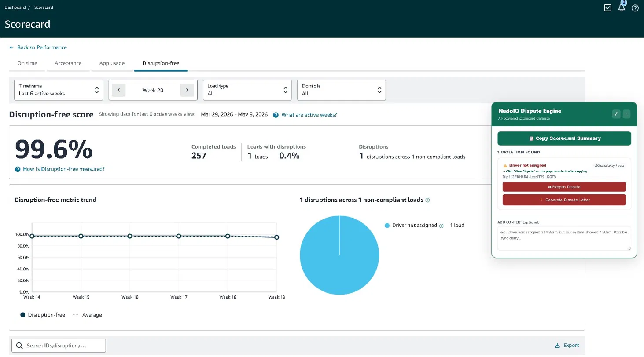Open the Timeframe dropdown
The image size is (644, 357).
point(59,90)
